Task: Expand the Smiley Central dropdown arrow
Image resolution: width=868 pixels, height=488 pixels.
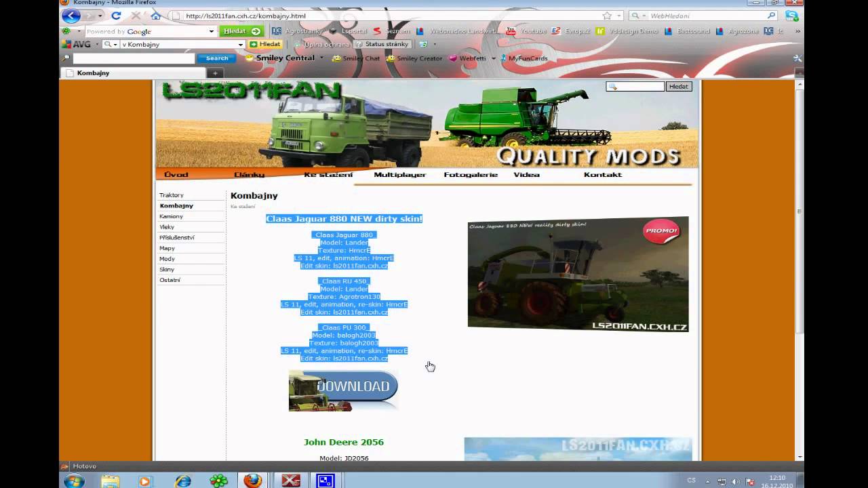Action: pos(321,58)
